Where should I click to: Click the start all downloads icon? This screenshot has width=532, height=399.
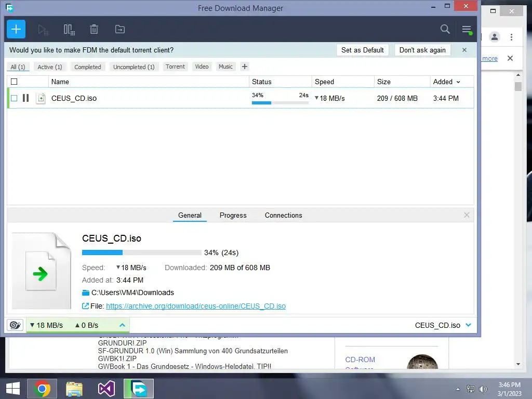tap(43, 30)
